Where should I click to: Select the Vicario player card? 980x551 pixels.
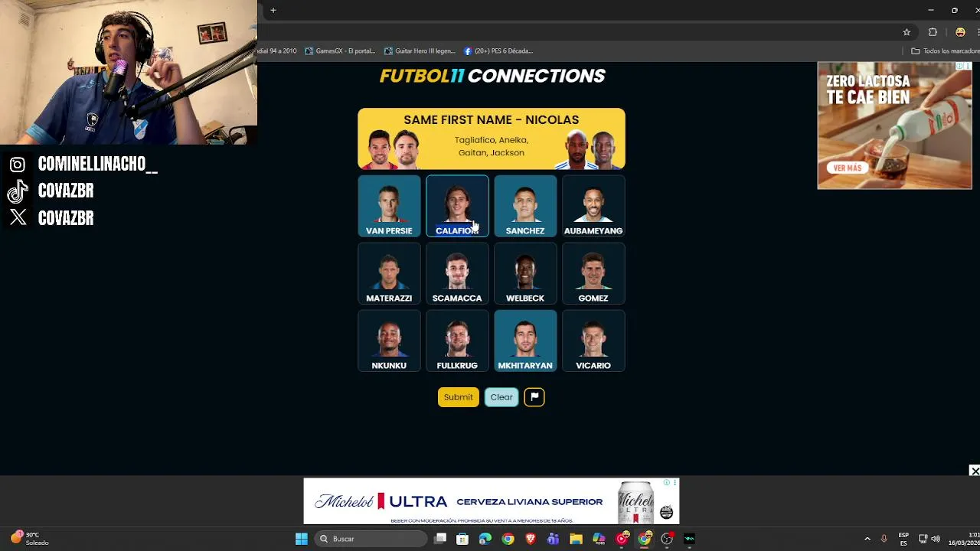click(593, 341)
